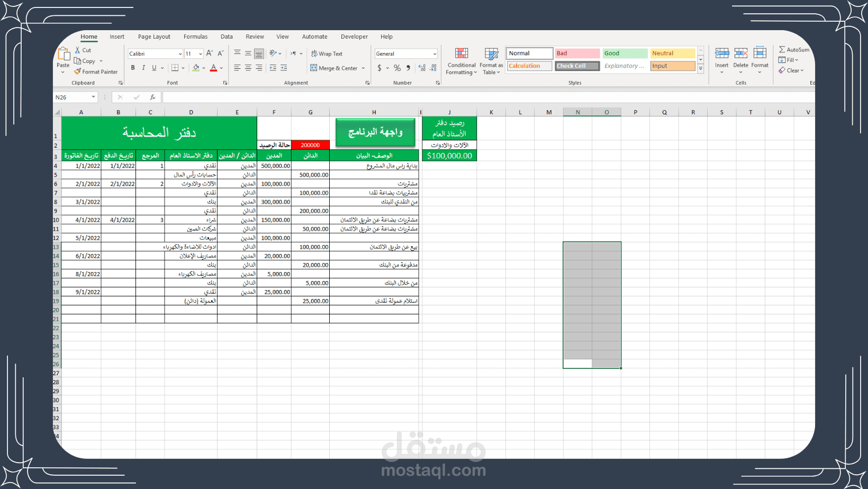Toggle Center horizontal alignment
Screen dimensions: 868x489
pos(248,68)
